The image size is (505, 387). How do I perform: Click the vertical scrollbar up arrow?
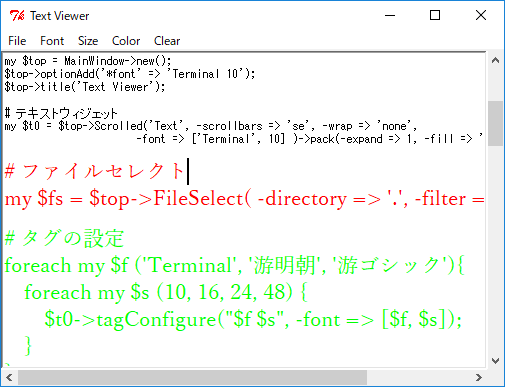pyautogui.click(x=495, y=60)
